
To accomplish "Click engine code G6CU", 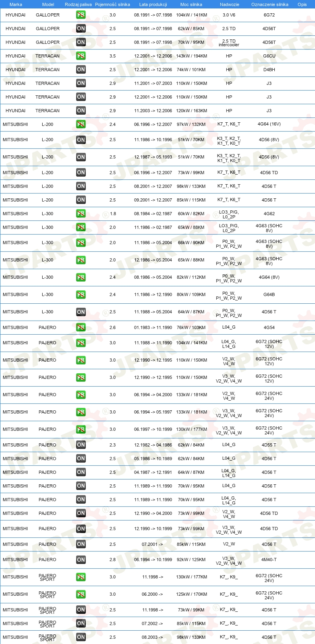I will pyautogui.click(x=269, y=56).
